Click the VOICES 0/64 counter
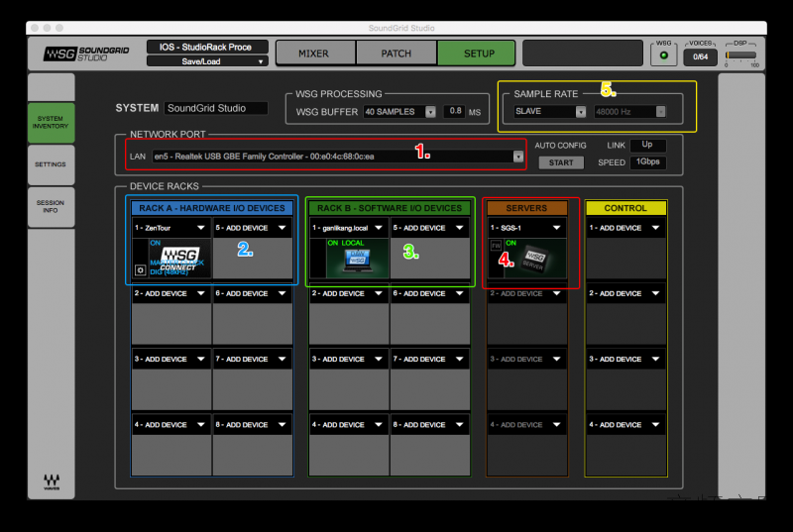The image size is (793, 532). tap(701, 56)
